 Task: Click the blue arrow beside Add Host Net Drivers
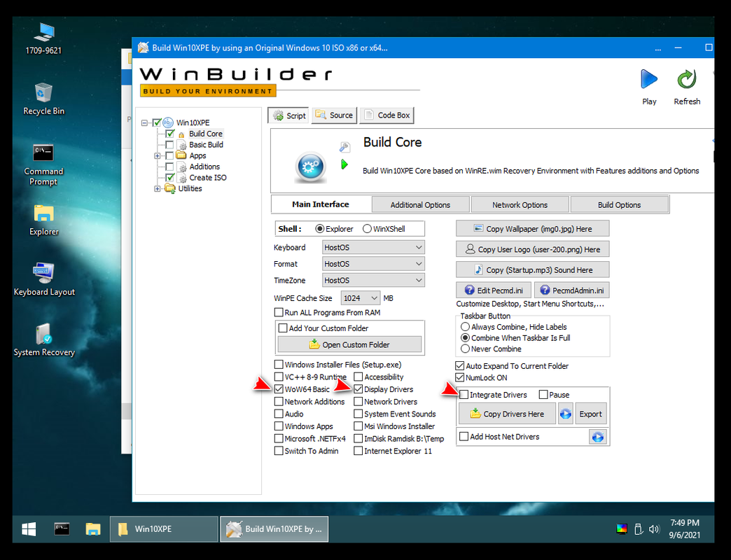coord(598,437)
